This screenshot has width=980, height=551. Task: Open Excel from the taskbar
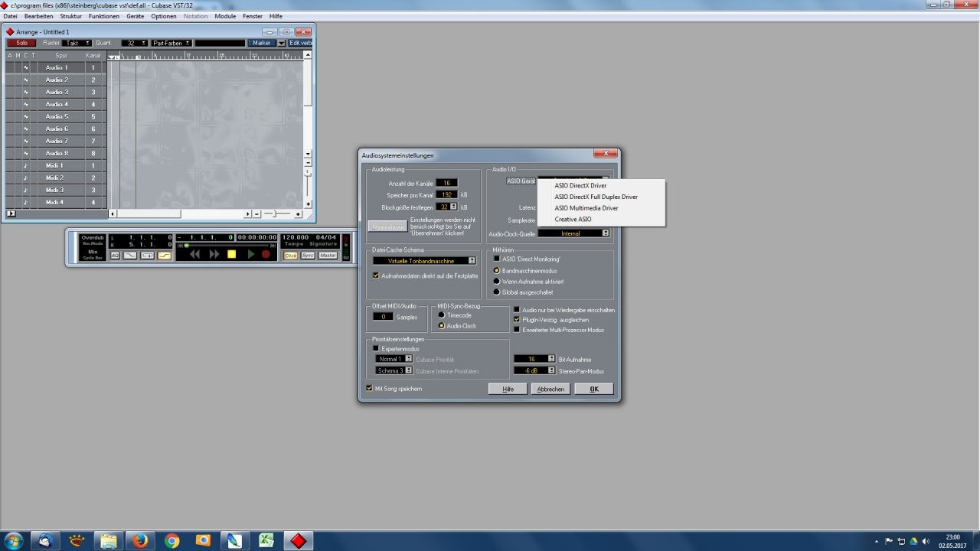[x=266, y=540]
